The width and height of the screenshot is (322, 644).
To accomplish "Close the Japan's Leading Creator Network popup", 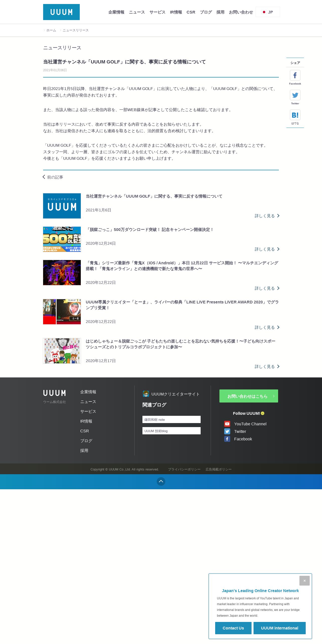I will point(304,581).
